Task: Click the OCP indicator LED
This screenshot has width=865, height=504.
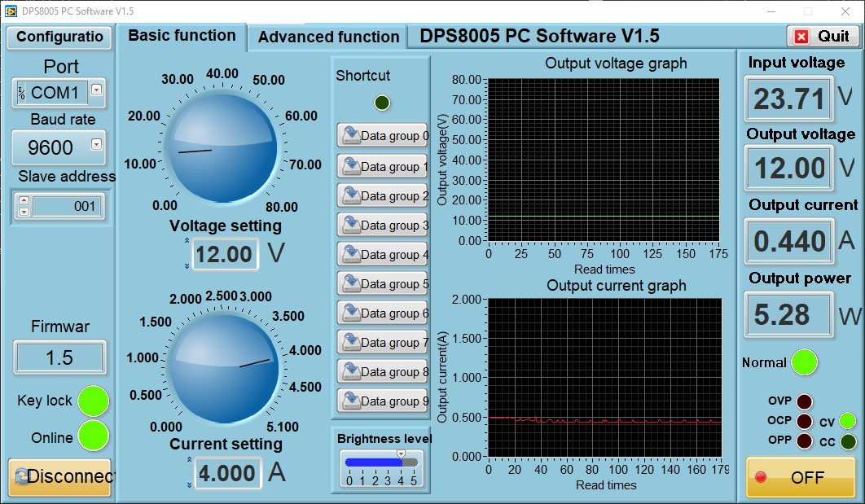Action: [804, 421]
